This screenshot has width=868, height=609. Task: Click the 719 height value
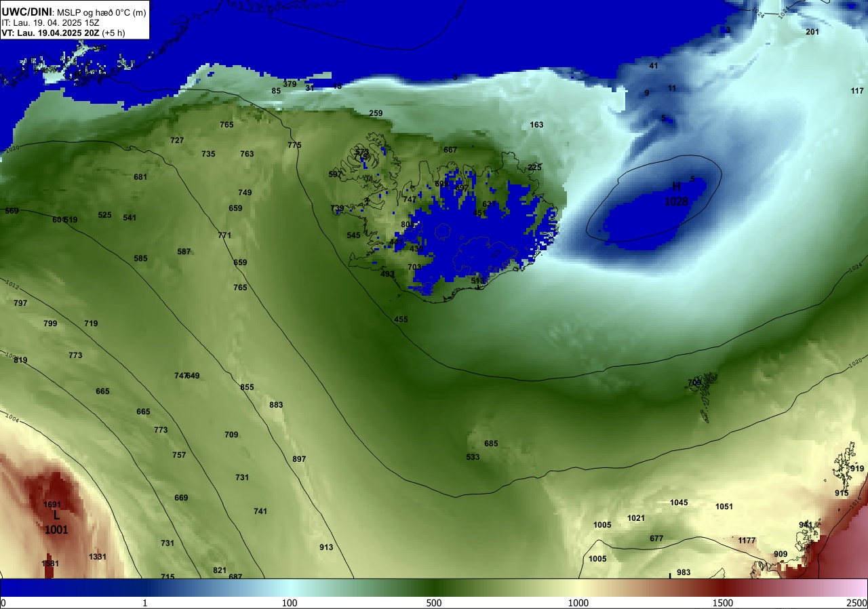coord(91,323)
